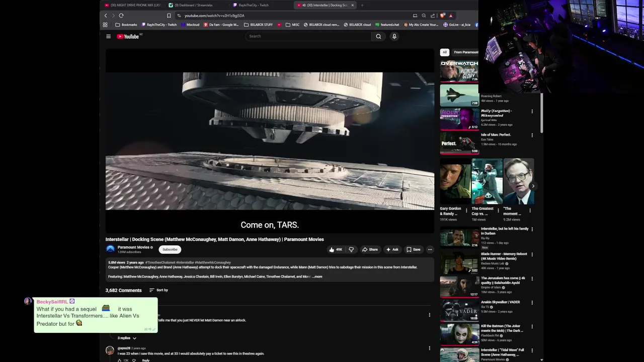Open the Brave Rewards triangle icon
Viewport: 644px width, 362px height.
[x=451, y=16]
